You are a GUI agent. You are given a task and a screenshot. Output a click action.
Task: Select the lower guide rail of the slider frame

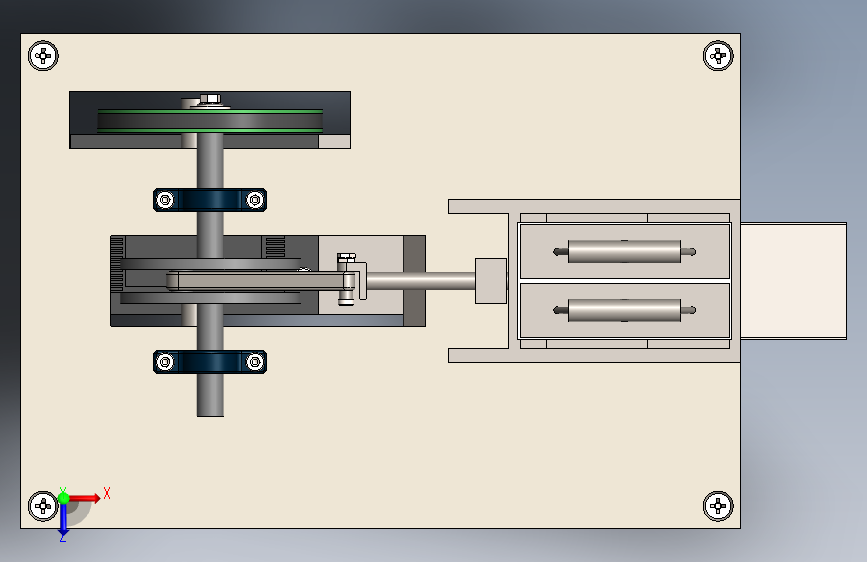tap(594, 356)
